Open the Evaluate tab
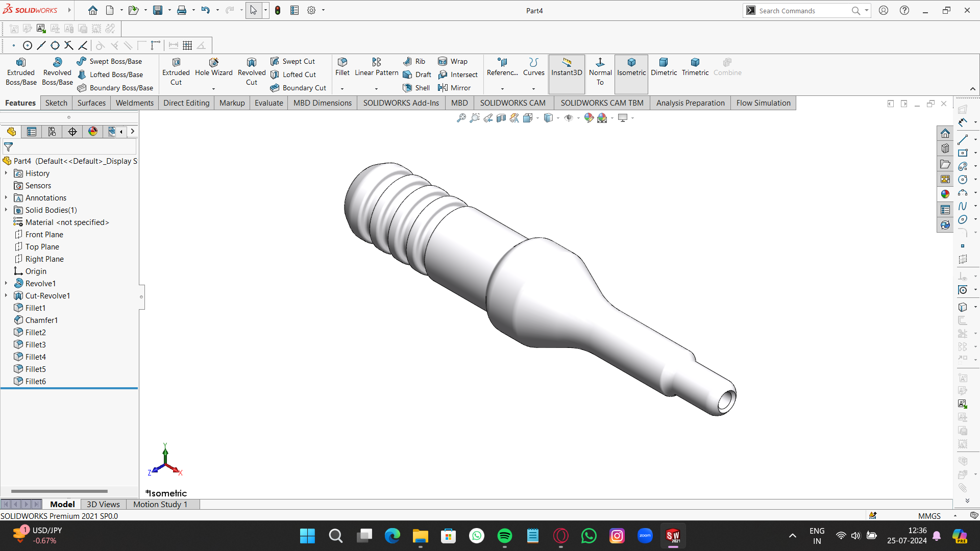Image resolution: width=980 pixels, height=551 pixels. click(x=268, y=103)
